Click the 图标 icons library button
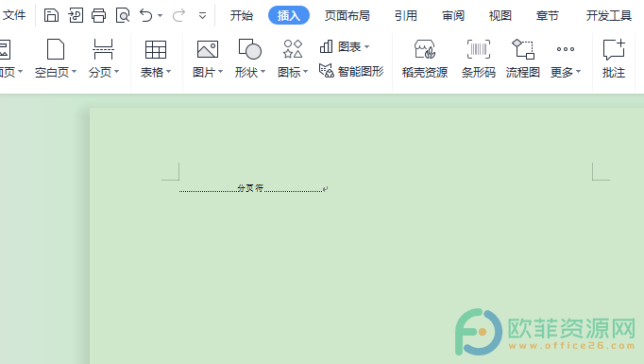The width and height of the screenshot is (644, 364). pyautogui.click(x=293, y=49)
